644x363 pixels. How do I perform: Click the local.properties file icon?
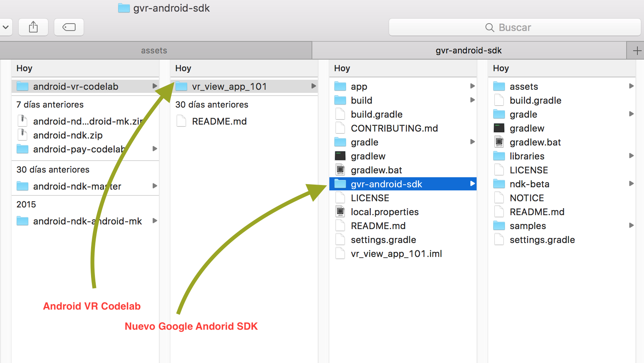[x=340, y=212]
